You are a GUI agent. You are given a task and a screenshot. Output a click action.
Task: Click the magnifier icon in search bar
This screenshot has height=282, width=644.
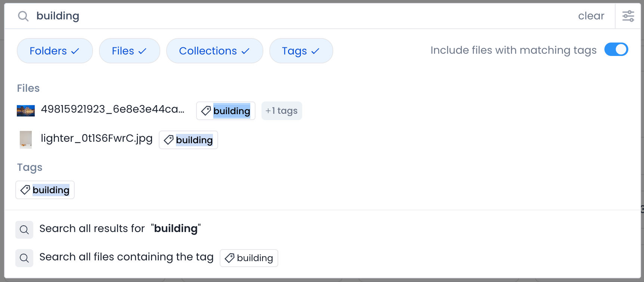23,16
